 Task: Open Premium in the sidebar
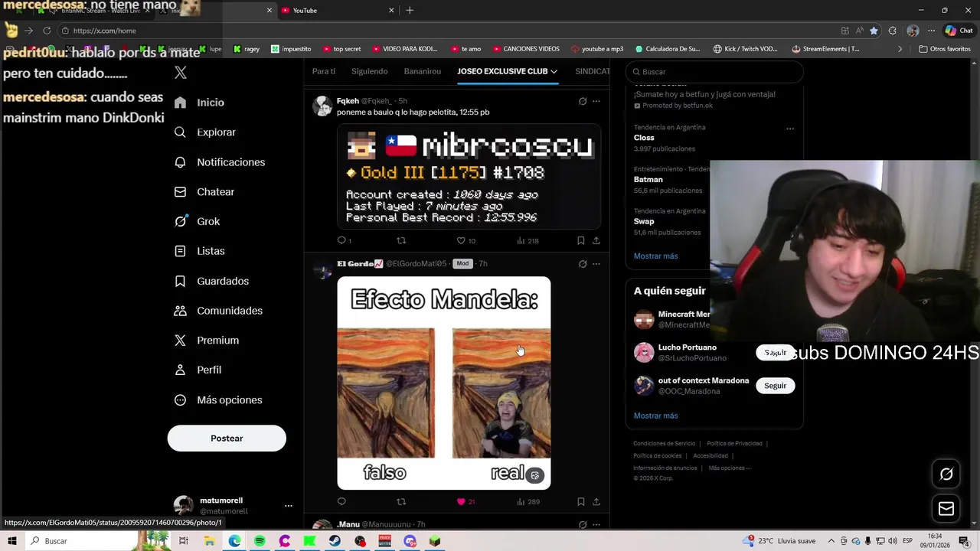tap(206, 341)
